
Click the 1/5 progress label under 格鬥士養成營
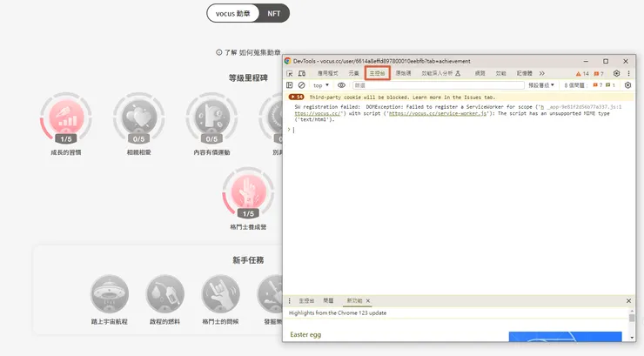point(248,214)
